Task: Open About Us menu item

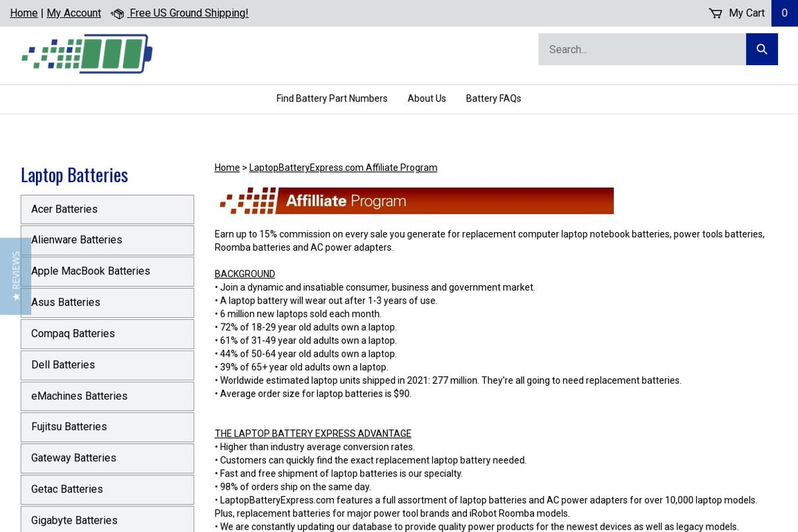Action: [x=427, y=98]
